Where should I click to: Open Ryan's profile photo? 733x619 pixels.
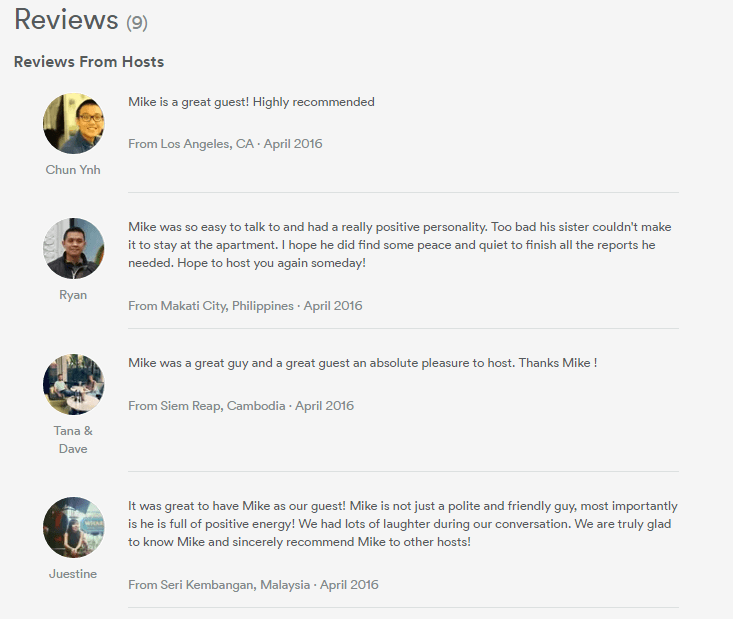click(73, 248)
